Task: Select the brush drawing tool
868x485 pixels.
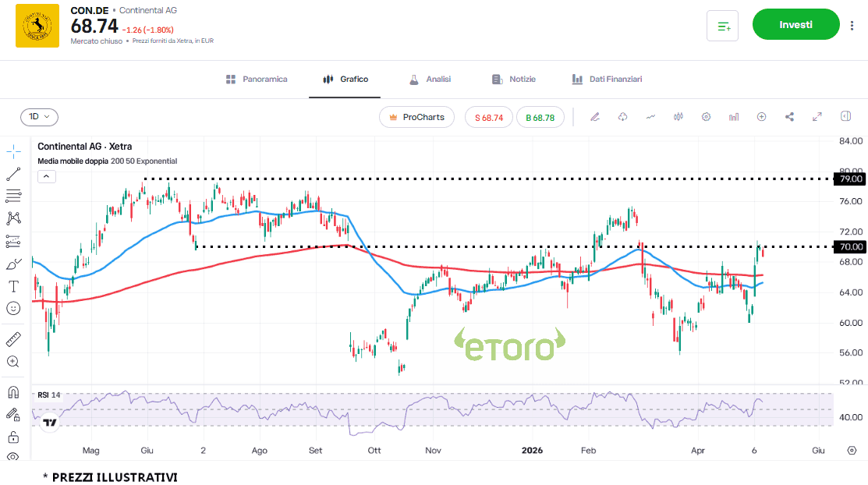Action: pyautogui.click(x=14, y=264)
